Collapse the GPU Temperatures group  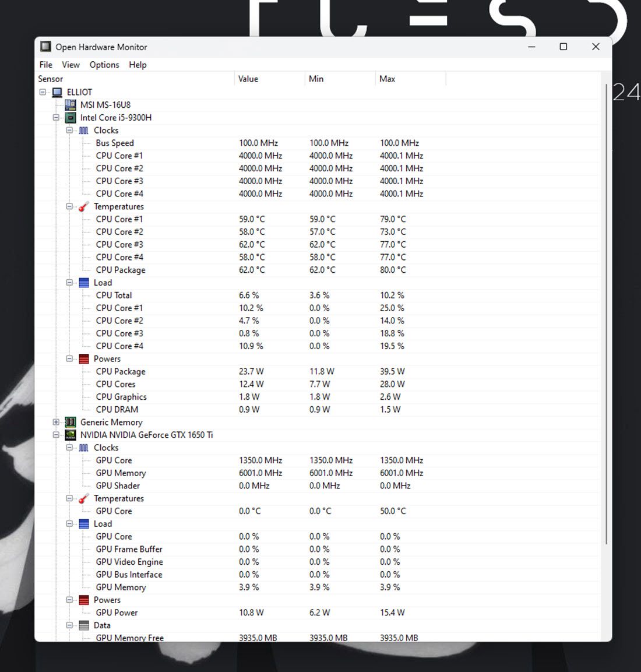[x=69, y=498]
